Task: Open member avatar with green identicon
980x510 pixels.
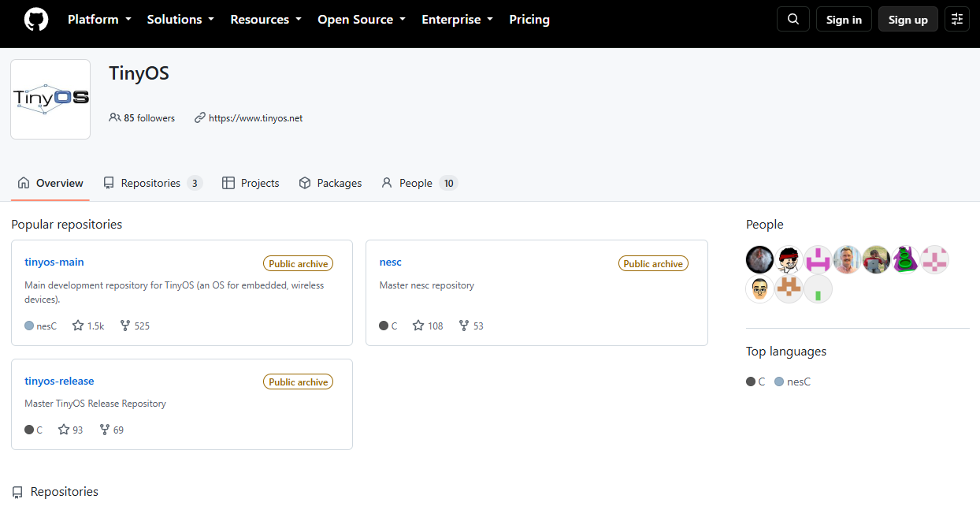Action: [x=819, y=289]
